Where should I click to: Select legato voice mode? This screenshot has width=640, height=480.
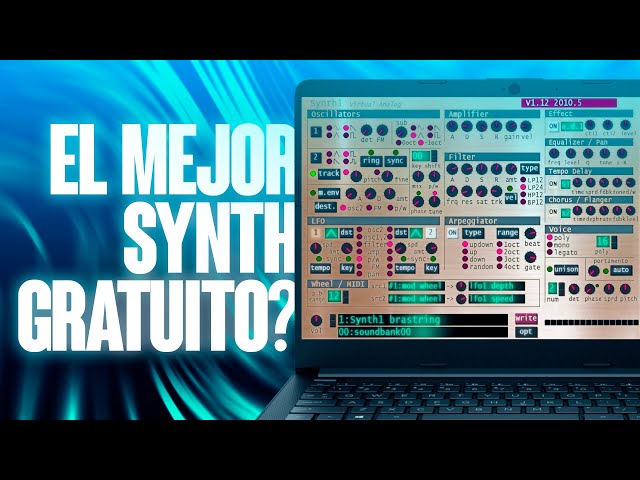pos(550,252)
